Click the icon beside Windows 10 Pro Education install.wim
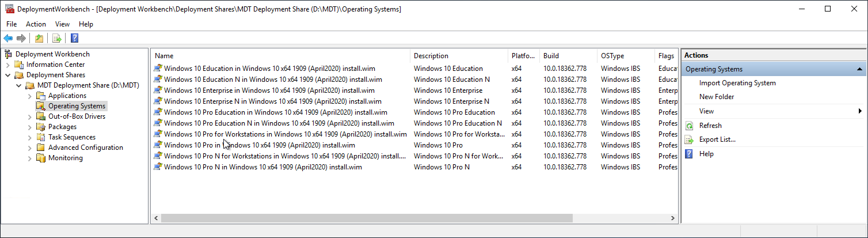Screen dimensions: 868x238 (158, 112)
